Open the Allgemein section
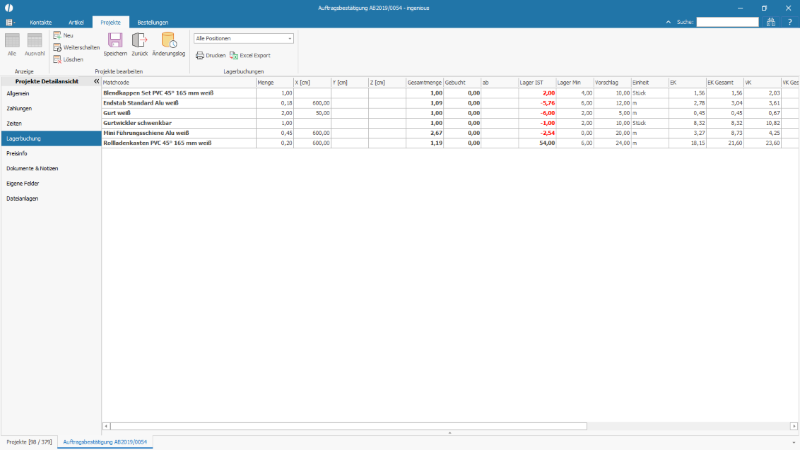 pyautogui.click(x=51, y=93)
